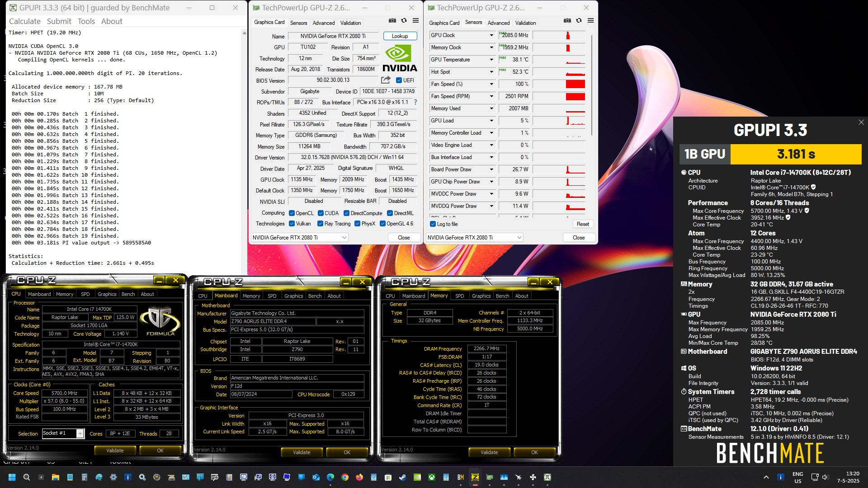Click refresh icon in GPU-Z Sensors window
868x488 pixels.
coord(579,21)
